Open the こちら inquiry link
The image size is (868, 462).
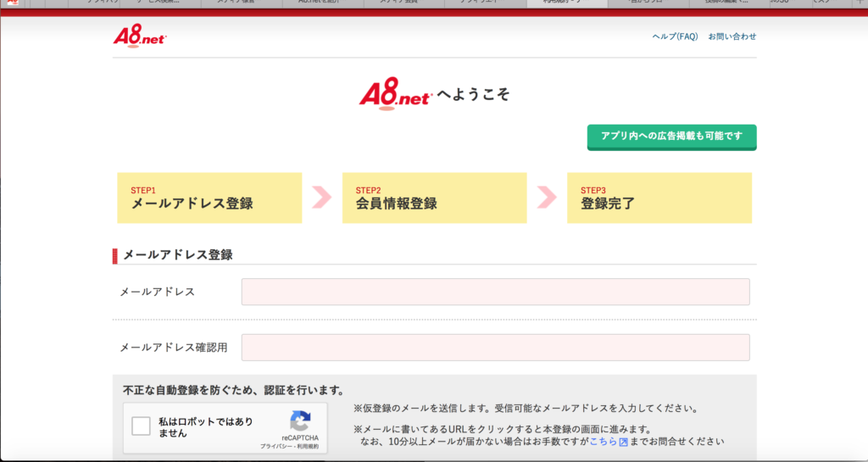pyautogui.click(x=603, y=442)
